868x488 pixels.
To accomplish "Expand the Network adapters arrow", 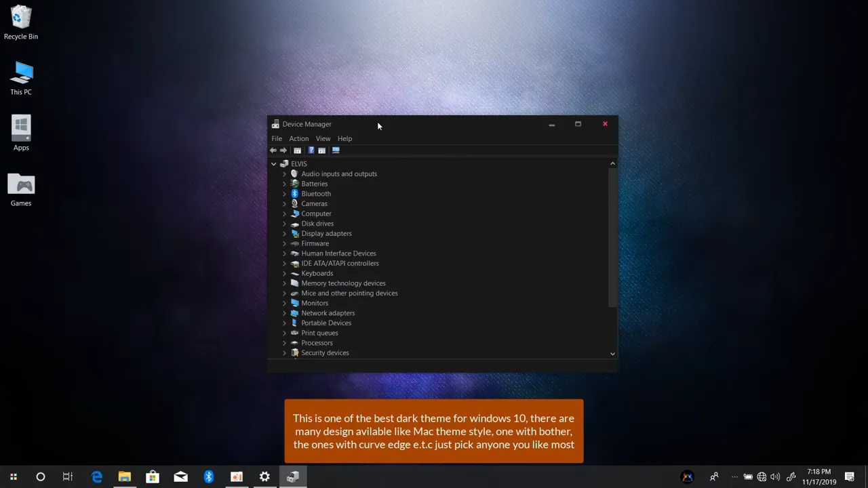I will 284,313.
